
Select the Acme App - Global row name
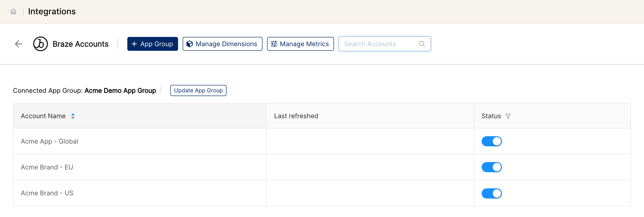coord(50,142)
